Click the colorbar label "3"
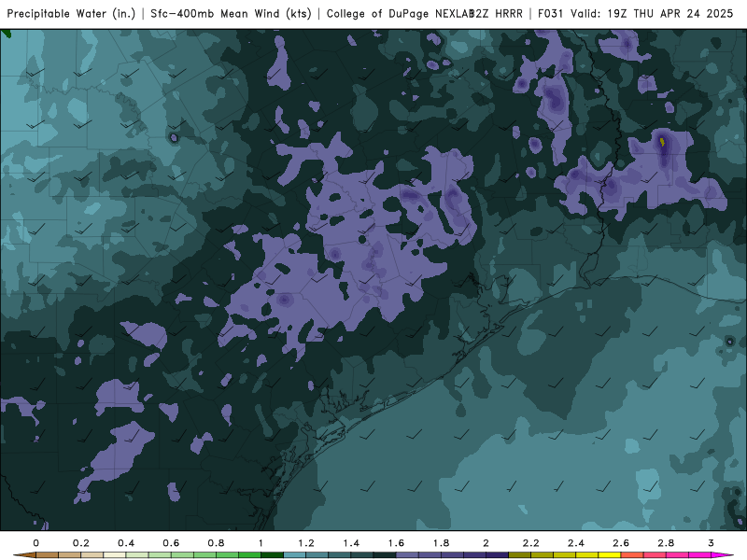The height and width of the screenshot is (560, 747). point(711,543)
